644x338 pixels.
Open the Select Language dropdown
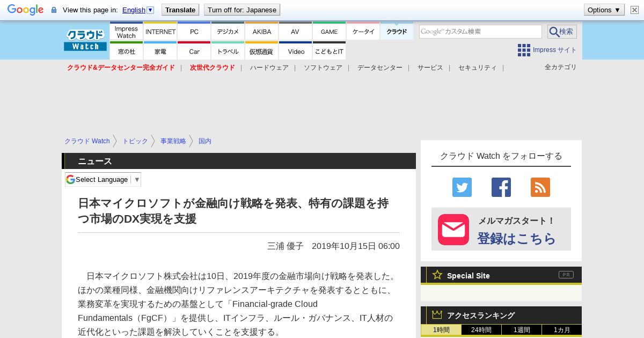point(103,179)
